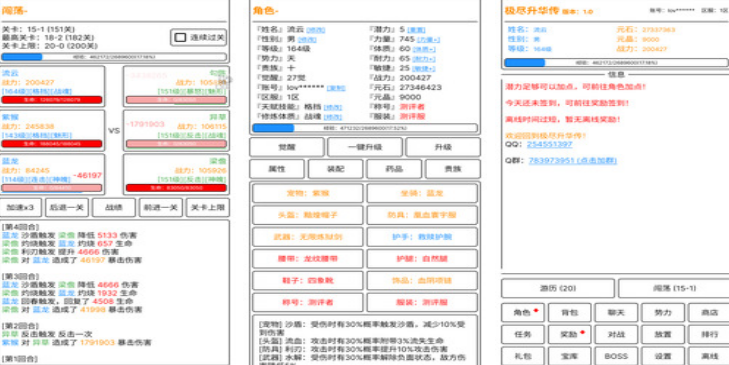Enable the 连续过关 checkbox
Screen dimensions: 729x365
pyautogui.click(x=180, y=38)
